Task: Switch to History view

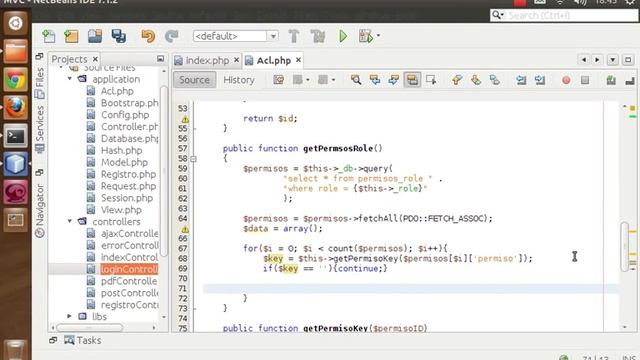Action: [x=239, y=80]
